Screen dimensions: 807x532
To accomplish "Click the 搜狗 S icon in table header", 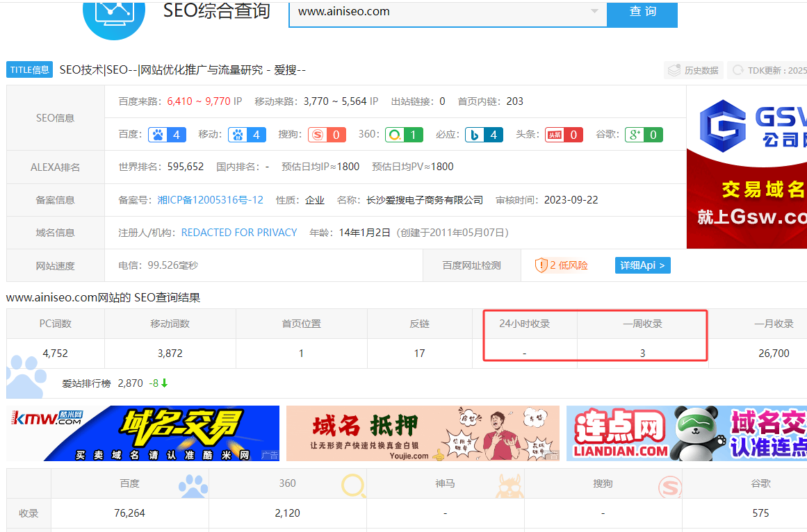I will (x=670, y=487).
